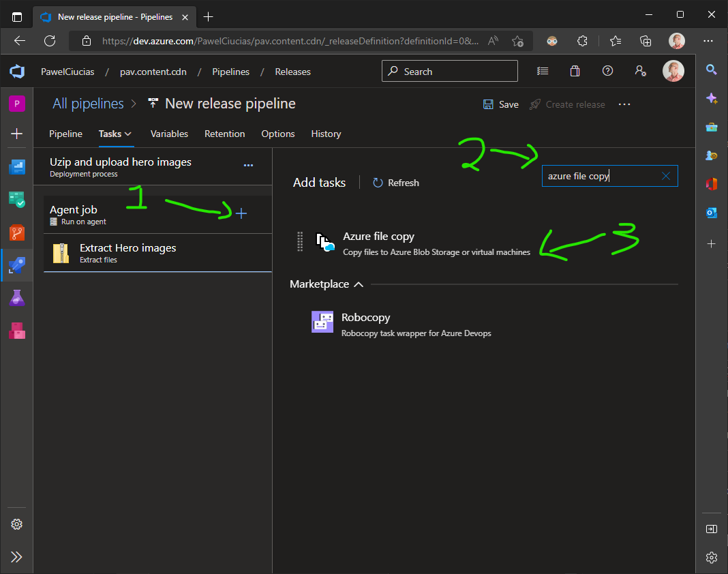Open browser Extensions puzzle icon

[x=582, y=41]
